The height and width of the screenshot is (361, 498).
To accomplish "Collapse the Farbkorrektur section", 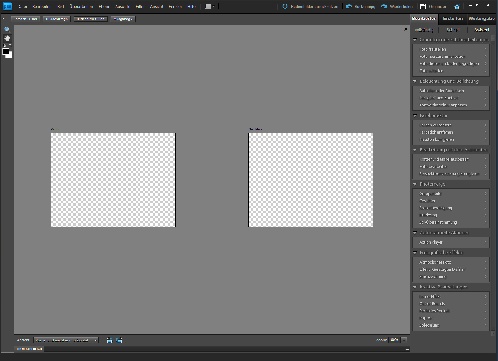I will click(415, 115).
